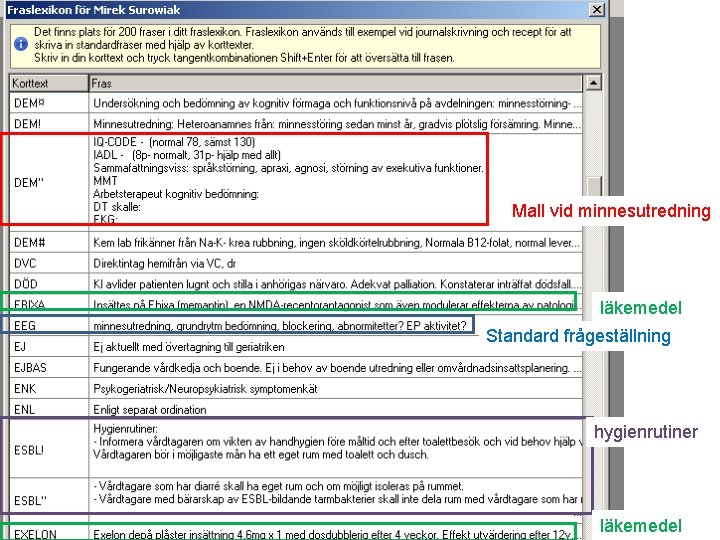
Task: Select the ENK korttext cell
Action: [x=49, y=388]
